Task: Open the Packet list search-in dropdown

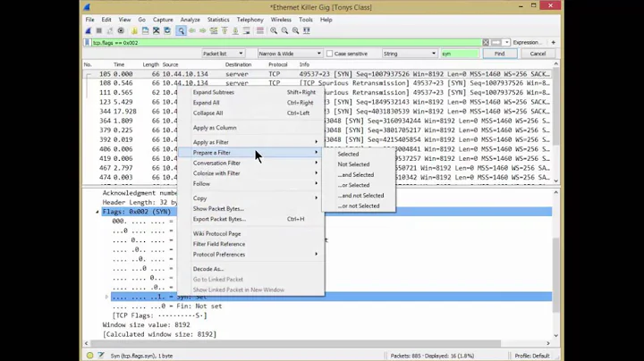Action: [x=223, y=54]
